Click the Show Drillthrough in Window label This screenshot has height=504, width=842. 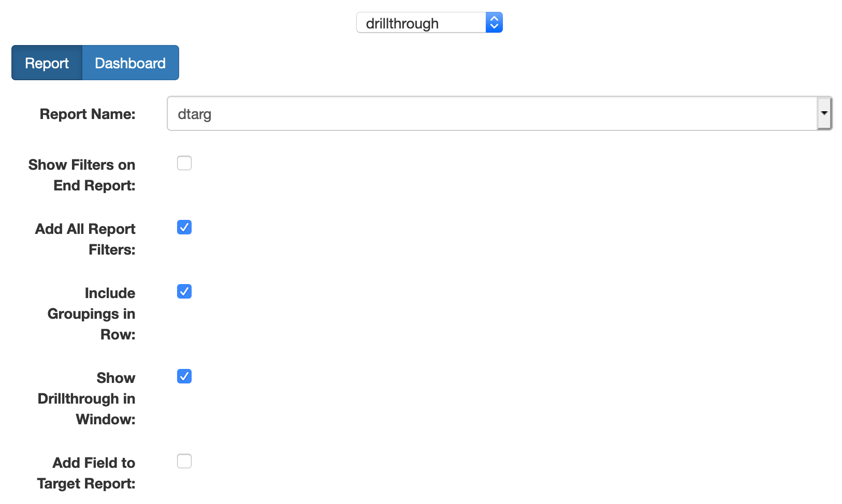point(86,398)
